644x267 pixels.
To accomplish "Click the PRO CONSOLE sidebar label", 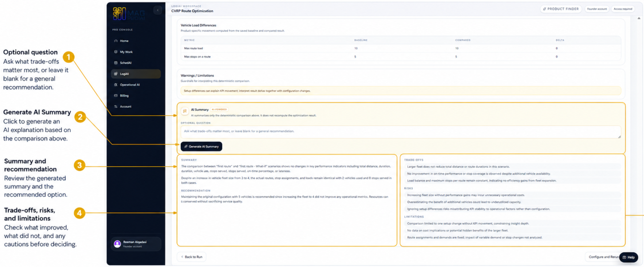I will tap(122, 30).
